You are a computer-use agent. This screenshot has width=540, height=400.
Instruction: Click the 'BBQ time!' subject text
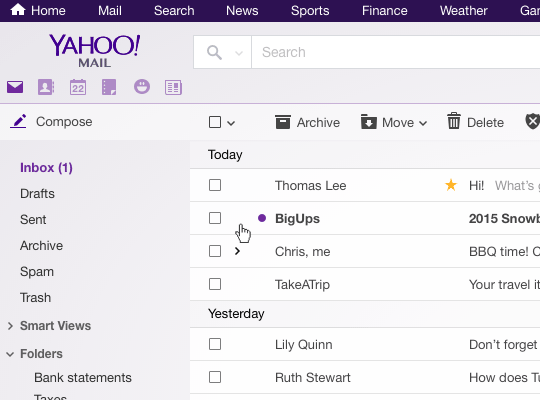click(x=498, y=252)
